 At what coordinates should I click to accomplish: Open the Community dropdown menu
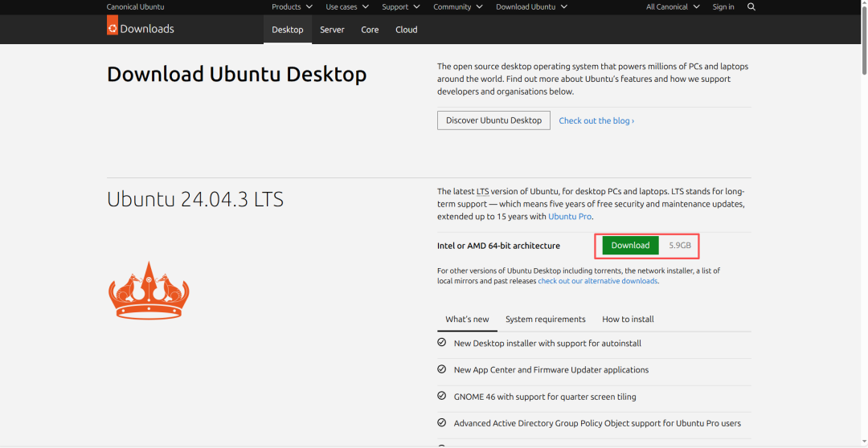(457, 7)
